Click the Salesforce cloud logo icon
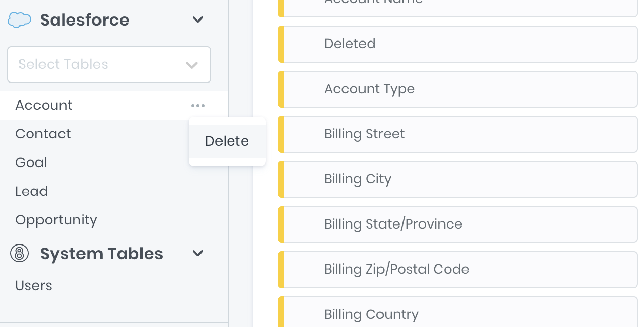The width and height of the screenshot is (644, 327). [19, 20]
